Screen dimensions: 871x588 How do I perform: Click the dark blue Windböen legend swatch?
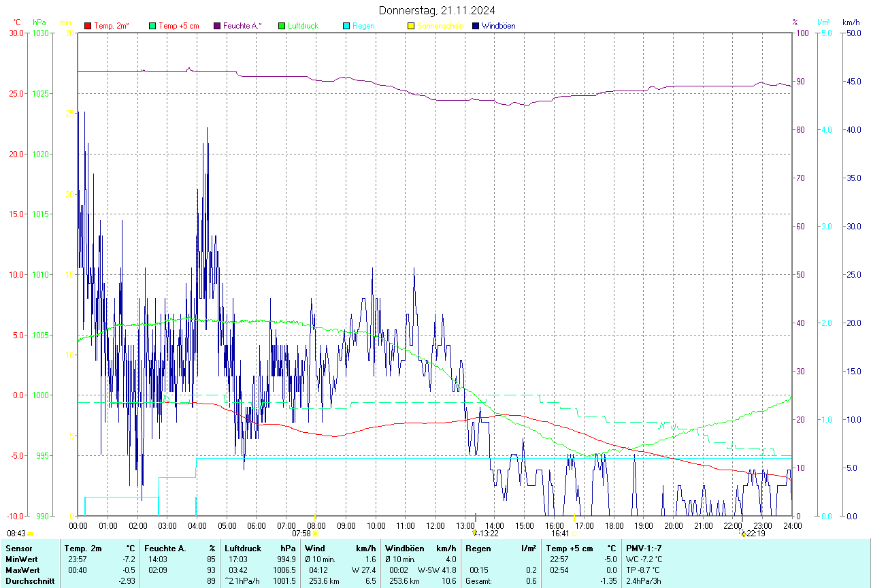tap(476, 26)
